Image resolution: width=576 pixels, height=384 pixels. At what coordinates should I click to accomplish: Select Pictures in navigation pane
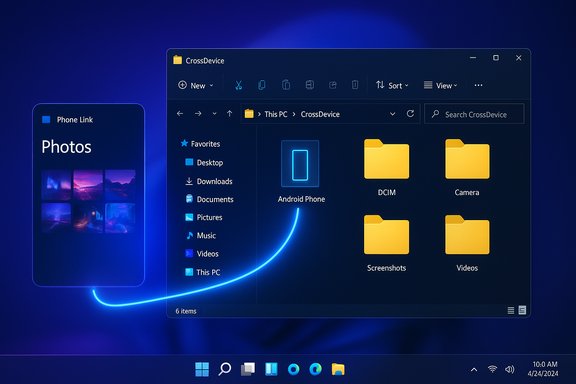204,217
